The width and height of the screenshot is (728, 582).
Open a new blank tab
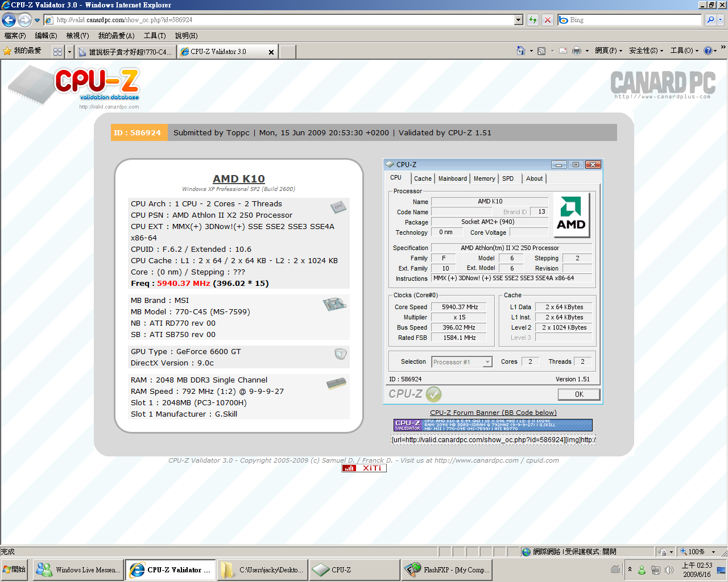288,52
